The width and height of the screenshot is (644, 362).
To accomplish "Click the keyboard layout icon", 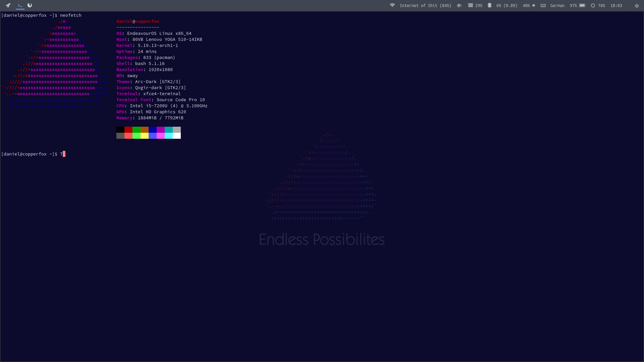I will click(x=543, y=5).
